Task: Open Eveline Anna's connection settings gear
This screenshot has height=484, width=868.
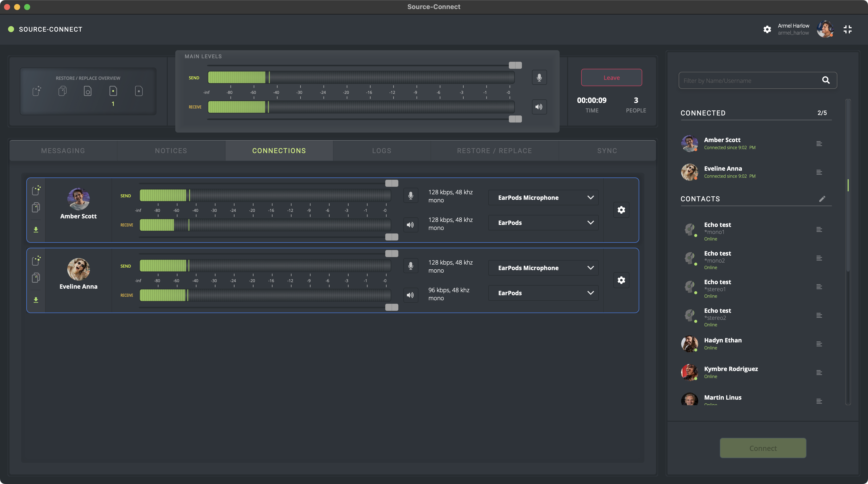Action: point(621,280)
